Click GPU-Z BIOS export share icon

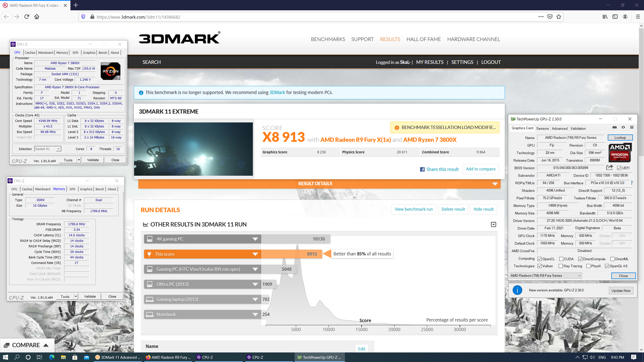point(610,167)
